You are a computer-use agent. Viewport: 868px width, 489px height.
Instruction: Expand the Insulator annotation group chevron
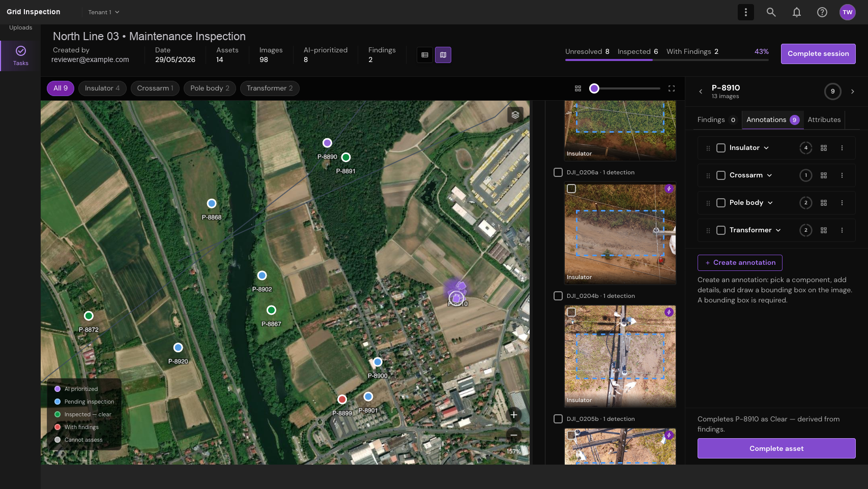coord(766,148)
